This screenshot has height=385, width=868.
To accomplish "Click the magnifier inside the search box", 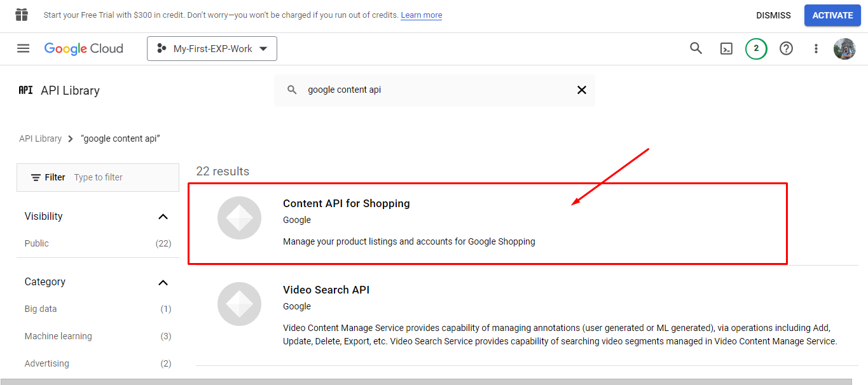I will pos(292,90).
